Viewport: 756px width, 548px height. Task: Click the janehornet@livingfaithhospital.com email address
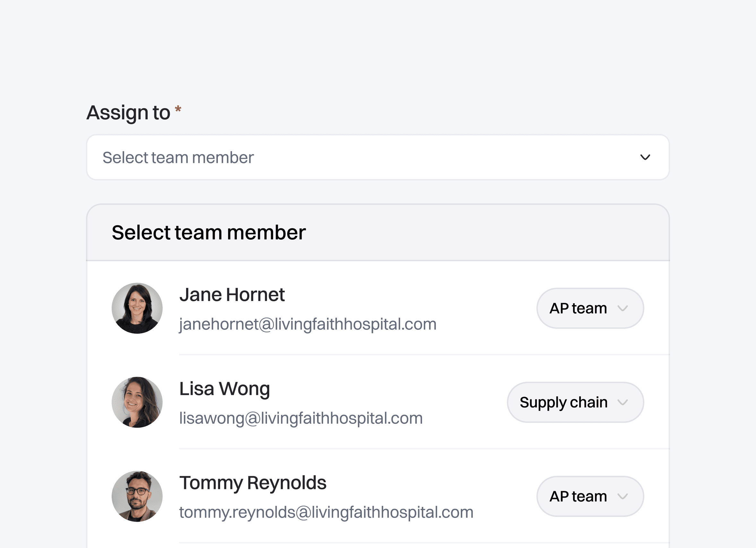(x=308, y=324)
